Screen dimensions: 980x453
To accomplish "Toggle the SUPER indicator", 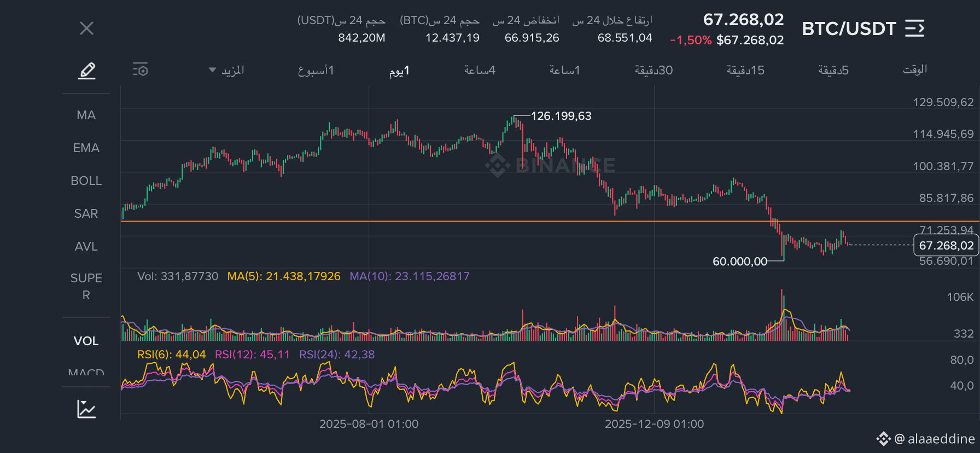I will [x=86, y=286].
